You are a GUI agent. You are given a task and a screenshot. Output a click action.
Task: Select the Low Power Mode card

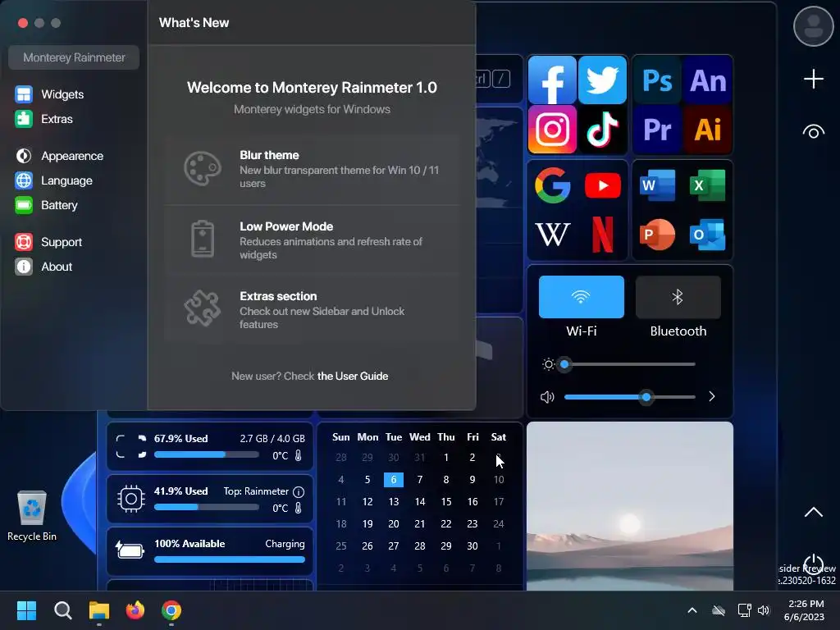pos(312,240)
